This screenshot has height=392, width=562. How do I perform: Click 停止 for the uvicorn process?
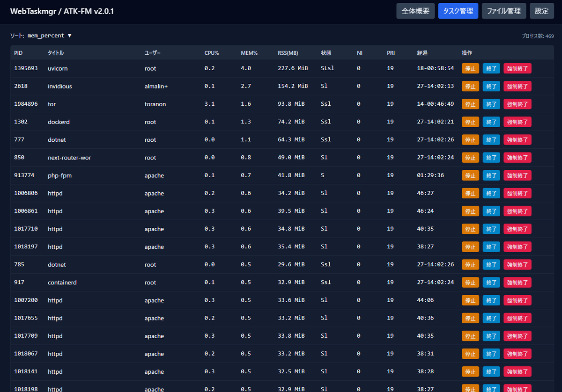tap(470, 68)
